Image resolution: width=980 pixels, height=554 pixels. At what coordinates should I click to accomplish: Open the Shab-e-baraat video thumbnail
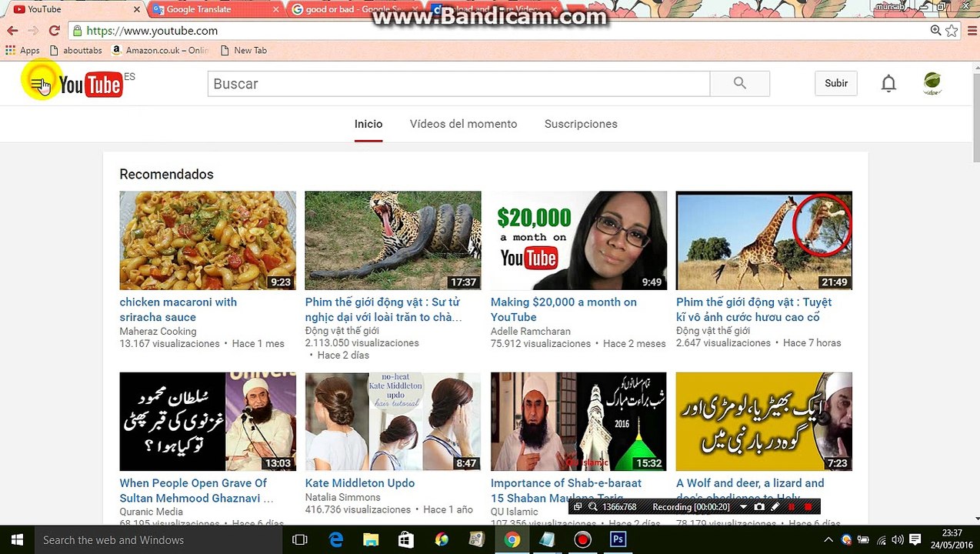(578, 422)
